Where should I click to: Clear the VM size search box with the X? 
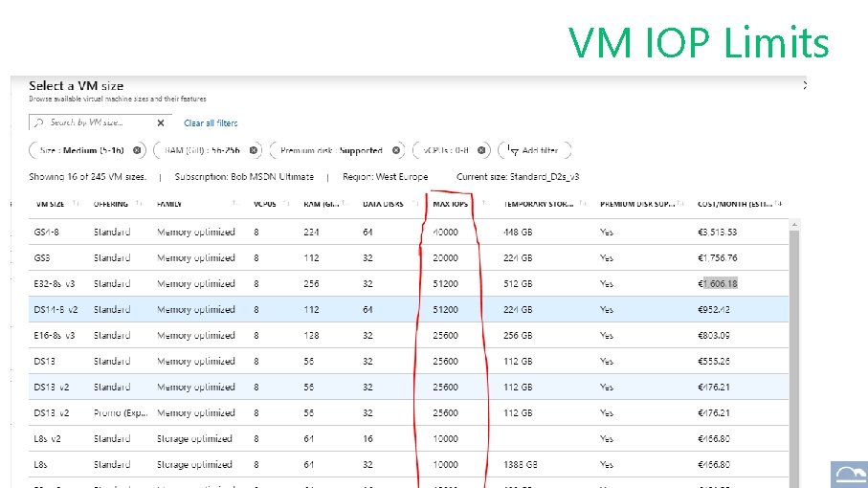coord(161,122)
